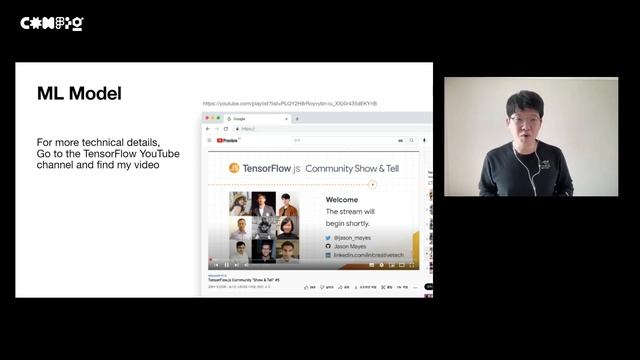Pause the TensorFlow.js video

click(227, 265)
